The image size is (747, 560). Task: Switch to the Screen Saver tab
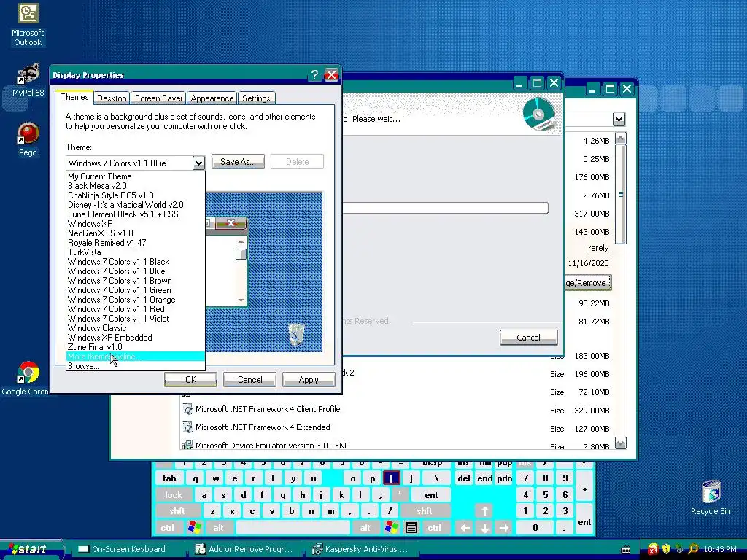158,98
